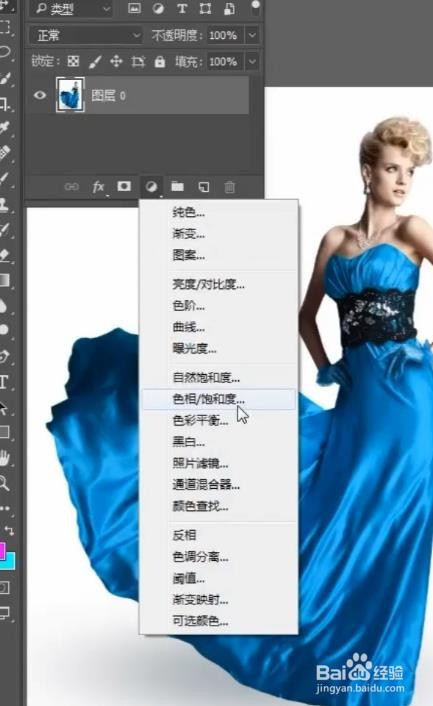Click the new adjustment layer icon
Image resolution: width=433 pixels, height=706 pixels.
(151, 187)
